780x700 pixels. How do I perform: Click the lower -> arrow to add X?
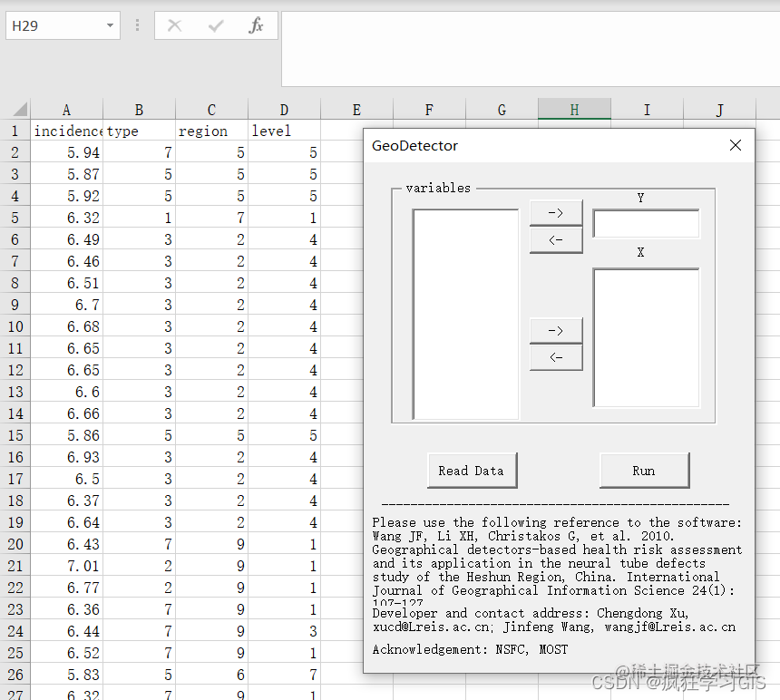pyautogui.click(x=556, y=331)
